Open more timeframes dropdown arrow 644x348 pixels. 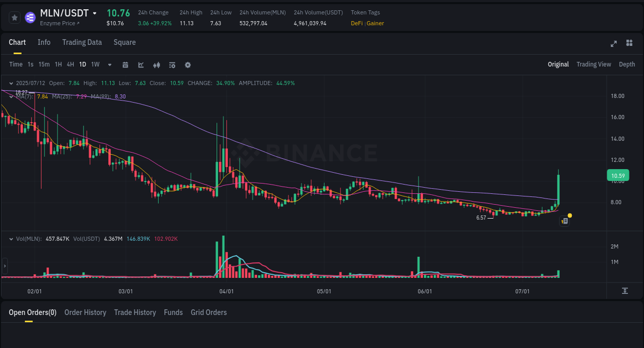coord(109,65)
